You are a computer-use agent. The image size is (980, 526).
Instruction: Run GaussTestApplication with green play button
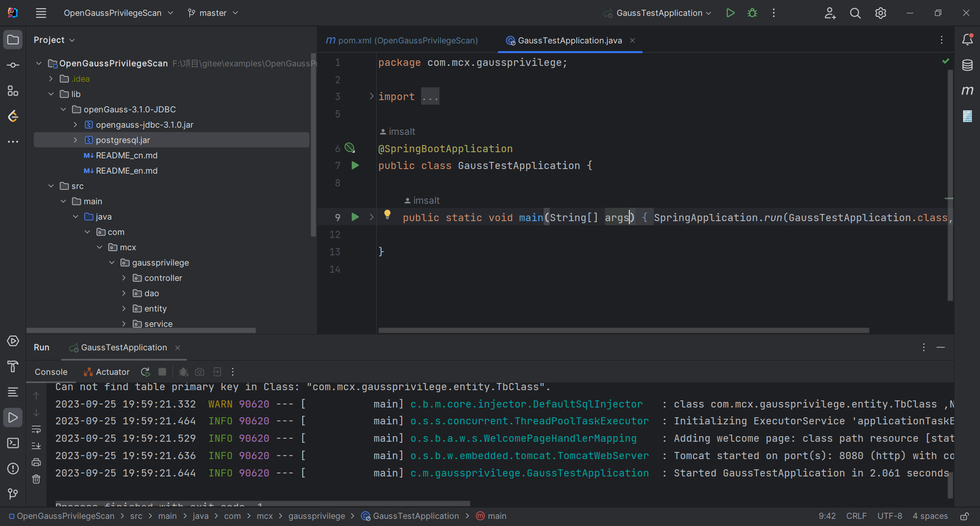[x=730, y=13]
